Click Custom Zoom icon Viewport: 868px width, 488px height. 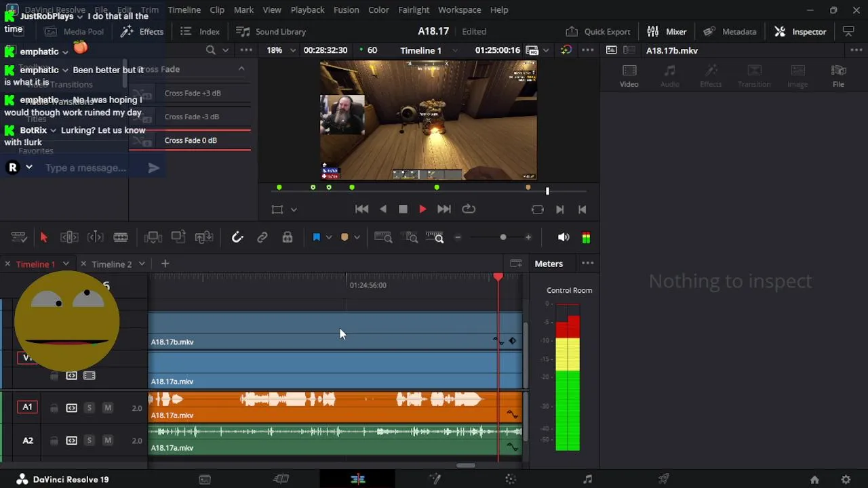(435, 237)
